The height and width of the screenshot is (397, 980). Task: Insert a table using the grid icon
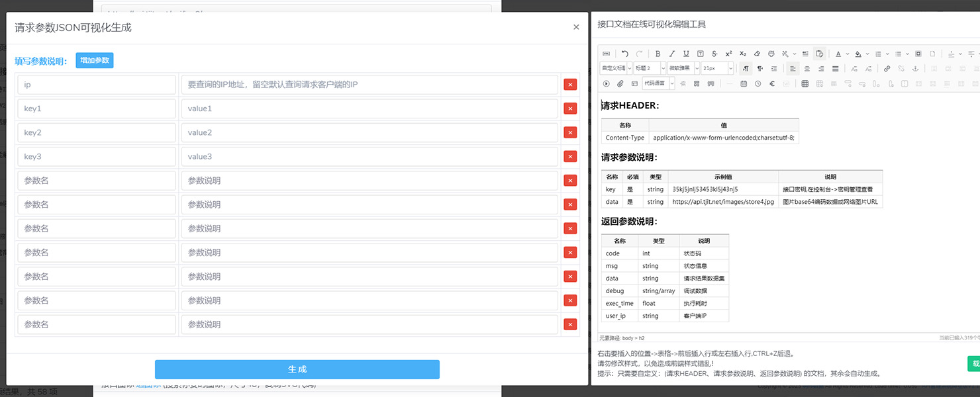pyautogui.click(x=805, y=84)
